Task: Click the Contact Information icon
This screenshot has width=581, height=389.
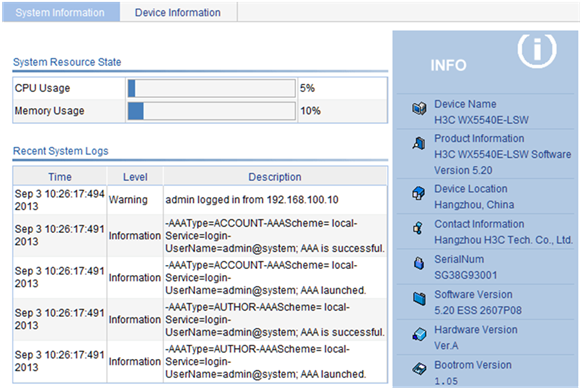Action: 418,228
